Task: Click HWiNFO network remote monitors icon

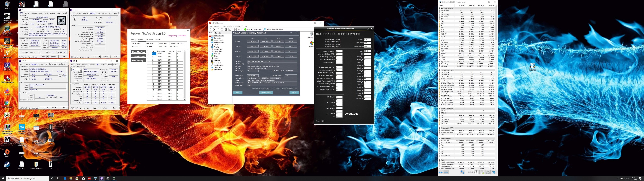Action: click(x=463, y=172)
